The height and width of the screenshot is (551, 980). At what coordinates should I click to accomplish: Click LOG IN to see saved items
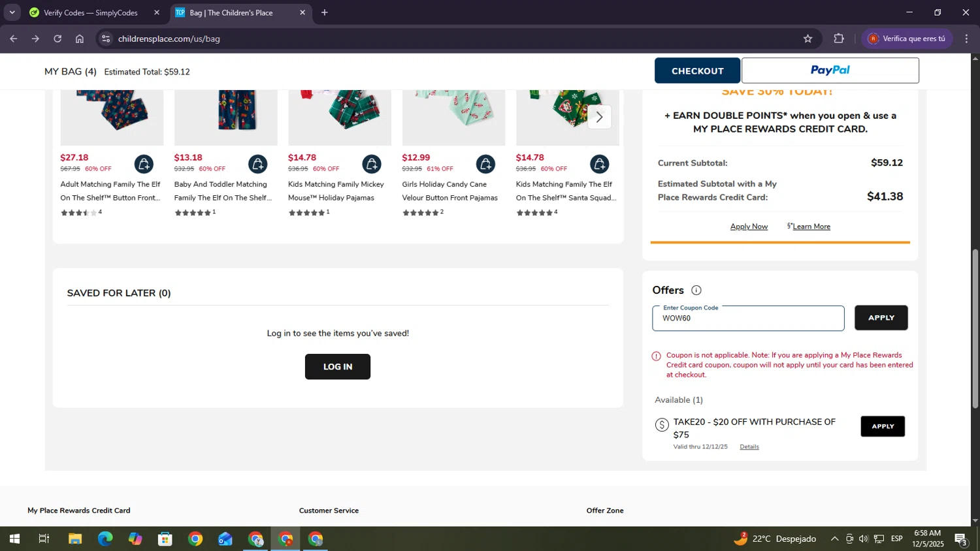338,367
